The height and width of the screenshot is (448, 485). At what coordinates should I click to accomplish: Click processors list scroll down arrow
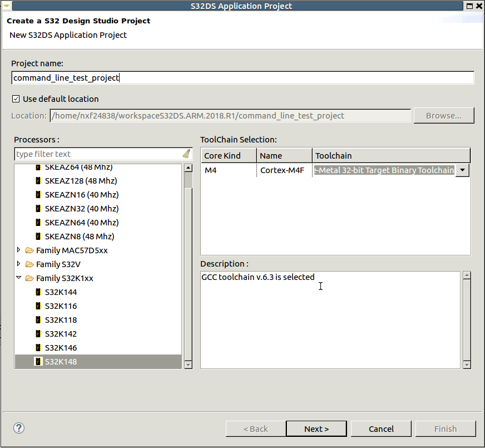coord(188,365)
